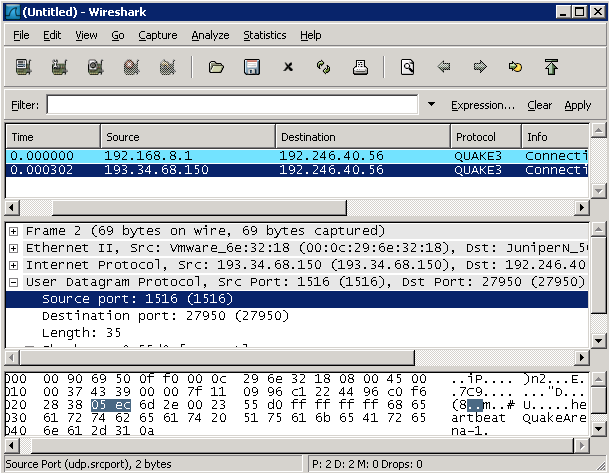Viewport: 609px width, 473px height.
Task: Jump to first packet arrow icon
Action: (x=551, y=67)
